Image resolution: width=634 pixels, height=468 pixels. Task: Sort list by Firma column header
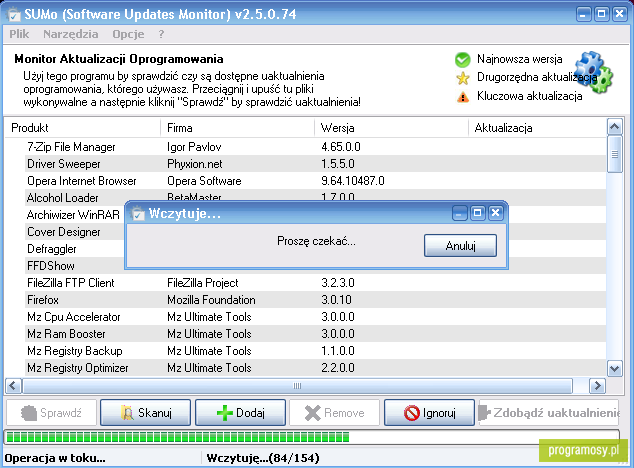point(237,128)
